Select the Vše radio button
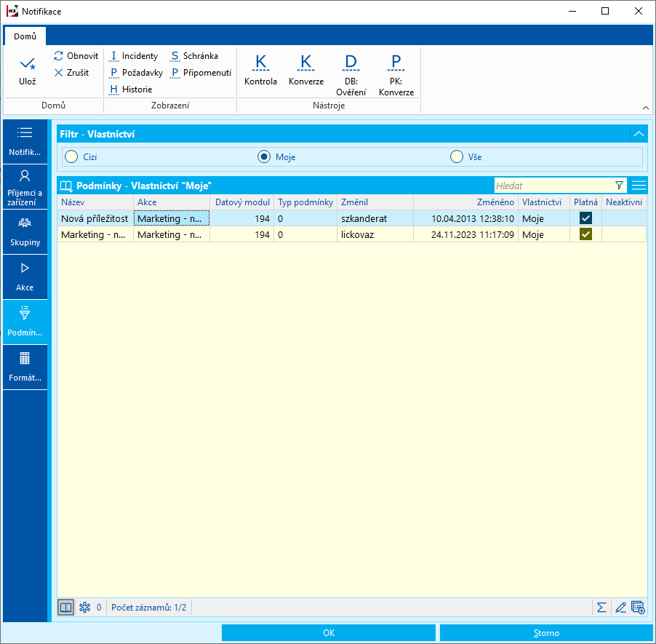The height and width of the screenshot is (644, 656). pyautogui.click(x=457, y=157)
